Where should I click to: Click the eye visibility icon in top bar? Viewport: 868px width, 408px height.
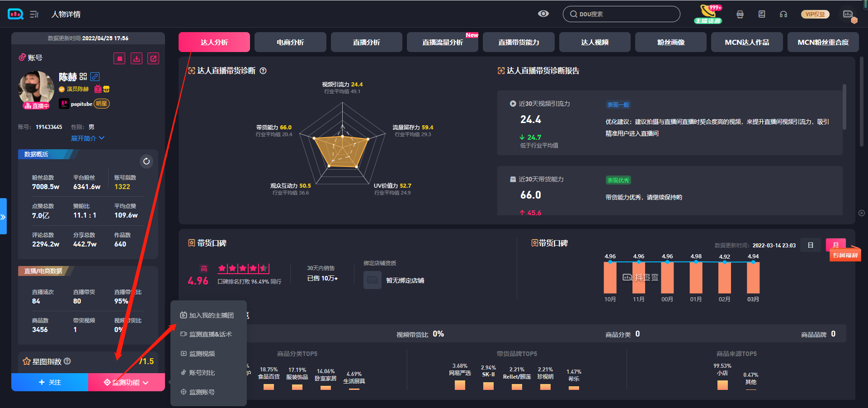pyautogui.click(x=543, y=14)
